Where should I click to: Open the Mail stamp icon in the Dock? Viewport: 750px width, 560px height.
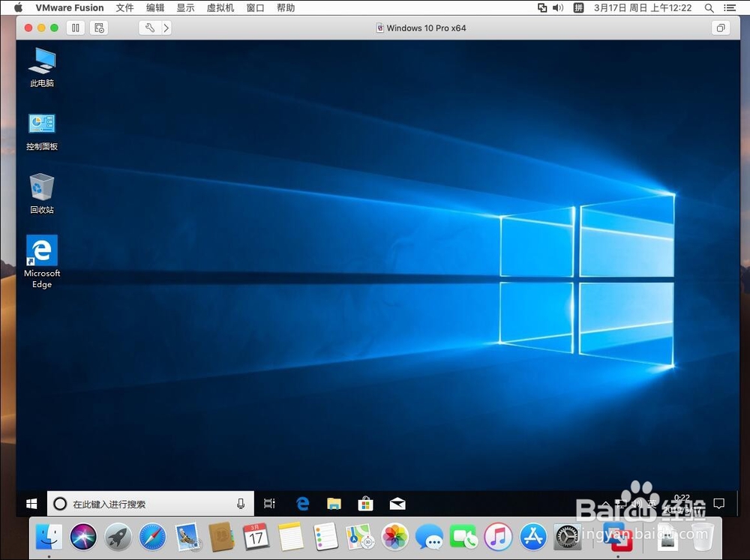point(187,536)
